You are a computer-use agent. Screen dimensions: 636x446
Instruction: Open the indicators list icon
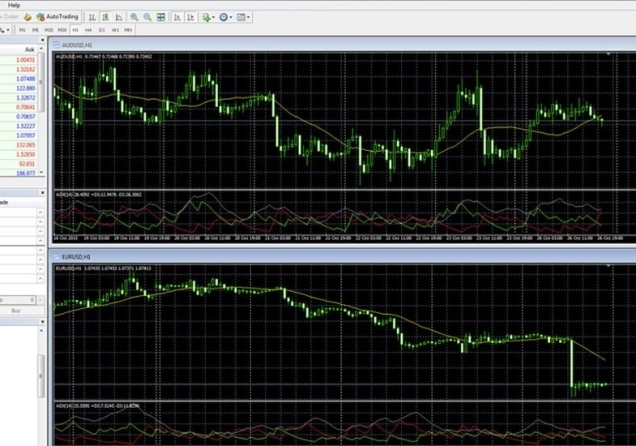coord(206,17)
